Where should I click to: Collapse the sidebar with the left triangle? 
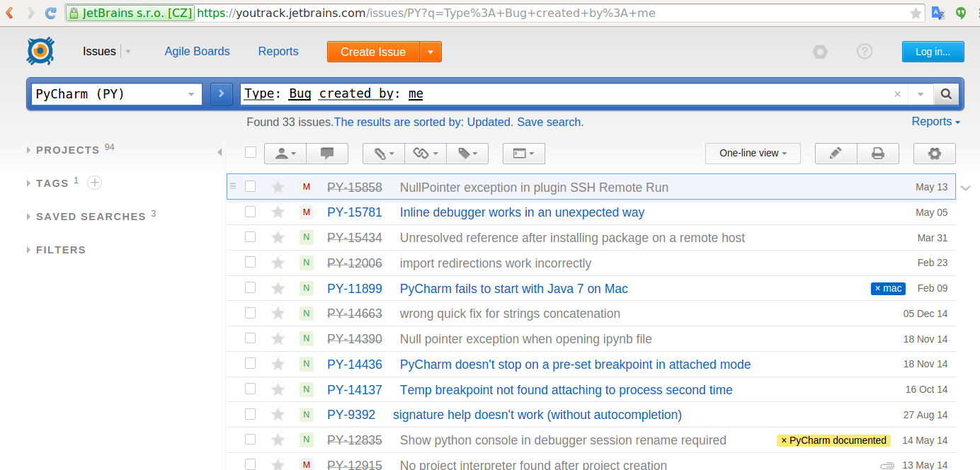pos(220,152)
